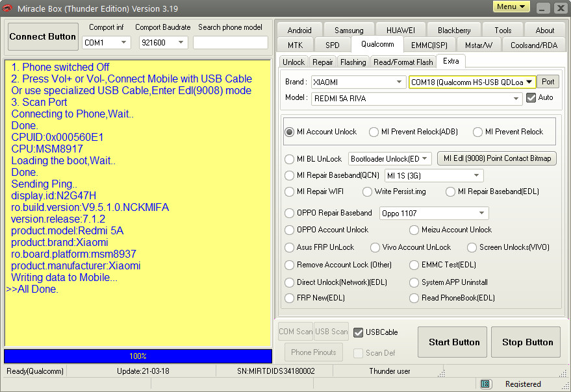Click the Start Button
Screen dimensions: 571x392
(x=452, y=342)
